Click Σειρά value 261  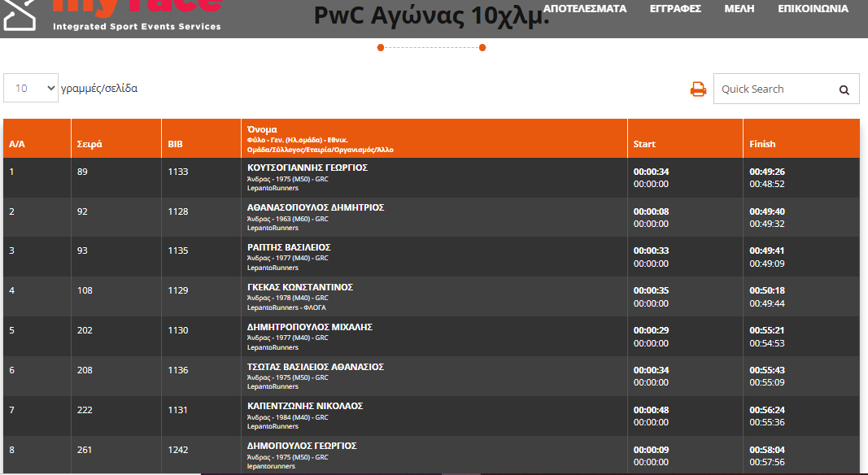[x=85, y=450]
